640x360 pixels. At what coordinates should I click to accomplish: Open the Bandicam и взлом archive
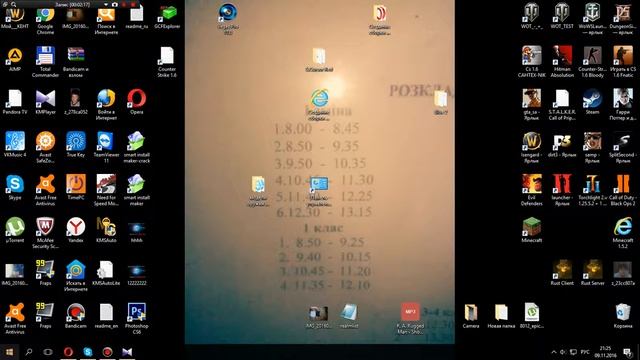[76, 62]
